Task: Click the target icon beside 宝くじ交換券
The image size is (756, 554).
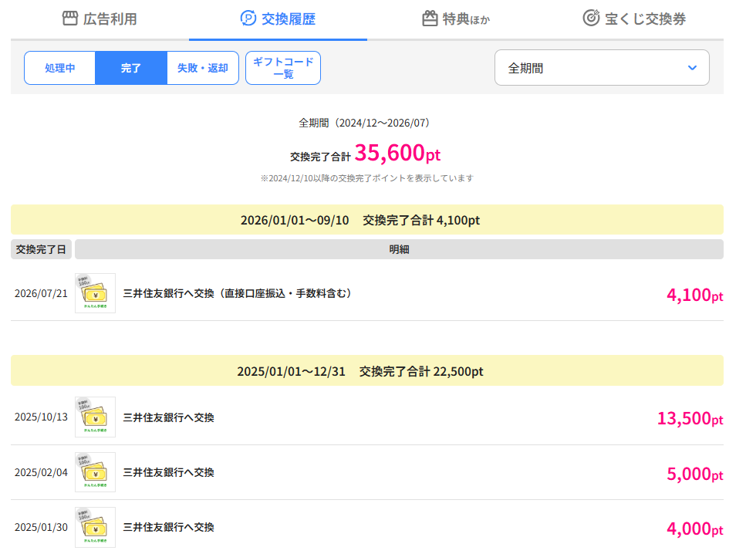Action: 591,18
